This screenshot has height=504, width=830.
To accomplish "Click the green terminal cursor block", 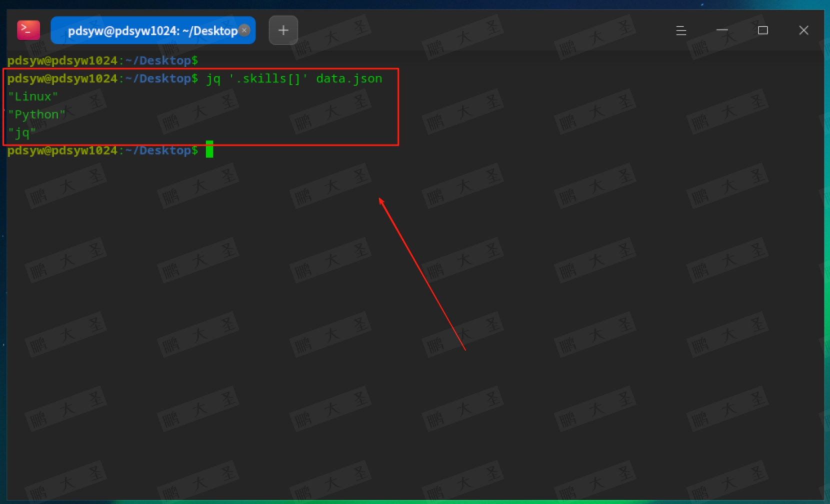I will pos(210,149).
